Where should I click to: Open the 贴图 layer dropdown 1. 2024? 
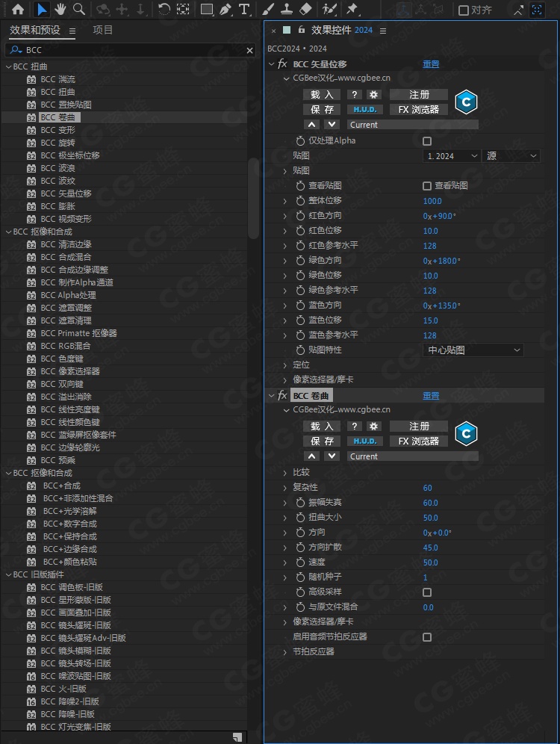[451, 155]
